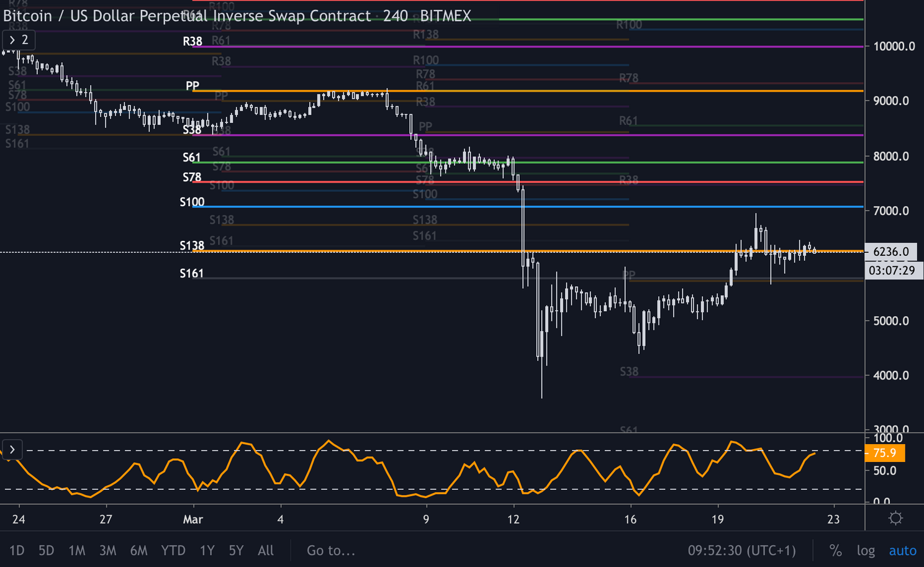Click the PP pivot level label
The width and height of the screenshot is (924, 567).
[x=192, y=86]
